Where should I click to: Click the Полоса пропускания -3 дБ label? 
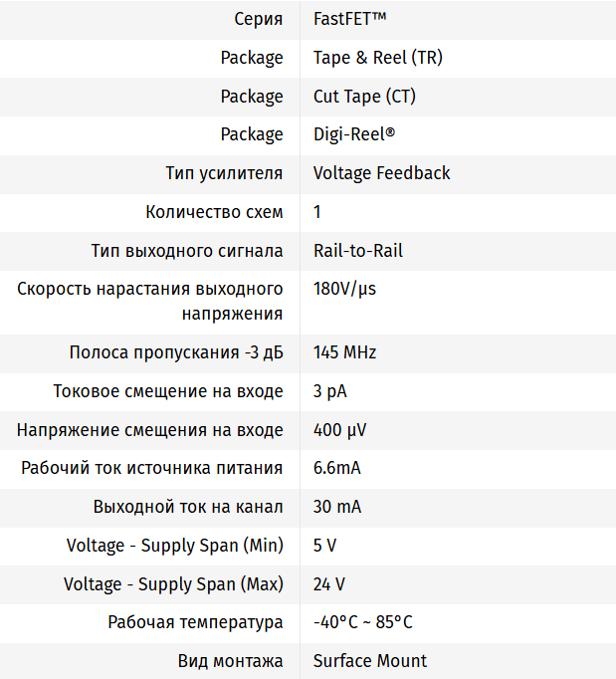pos(176,352)
